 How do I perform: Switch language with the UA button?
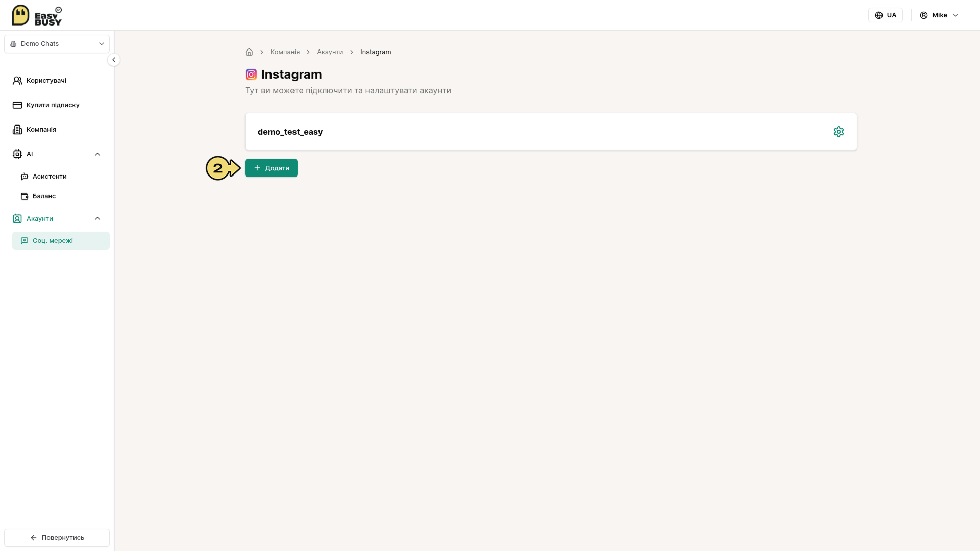coord(886,15)
